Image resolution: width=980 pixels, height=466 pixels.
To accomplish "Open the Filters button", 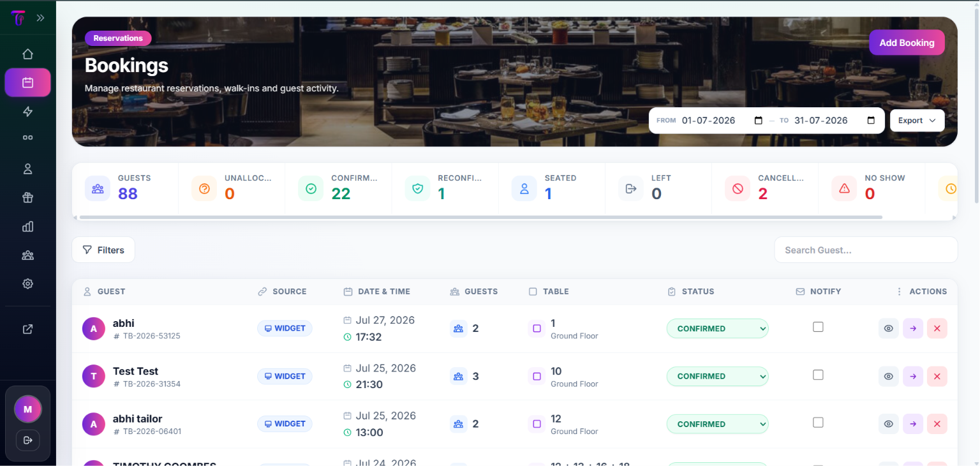I will tap(103, 250).
